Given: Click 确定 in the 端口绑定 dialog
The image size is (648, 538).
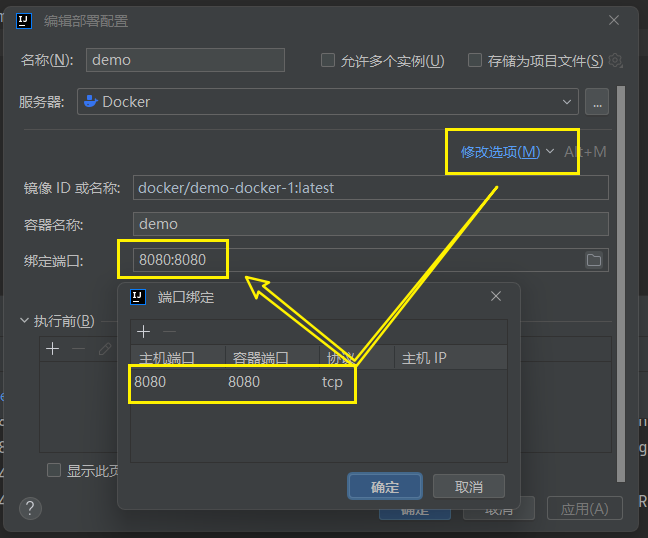Looking at the screenshot, I should 385,487.
